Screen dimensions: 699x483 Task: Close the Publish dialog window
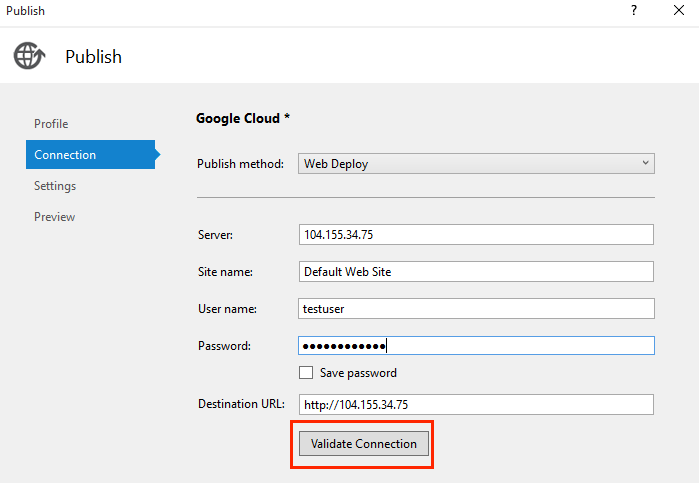680,11
